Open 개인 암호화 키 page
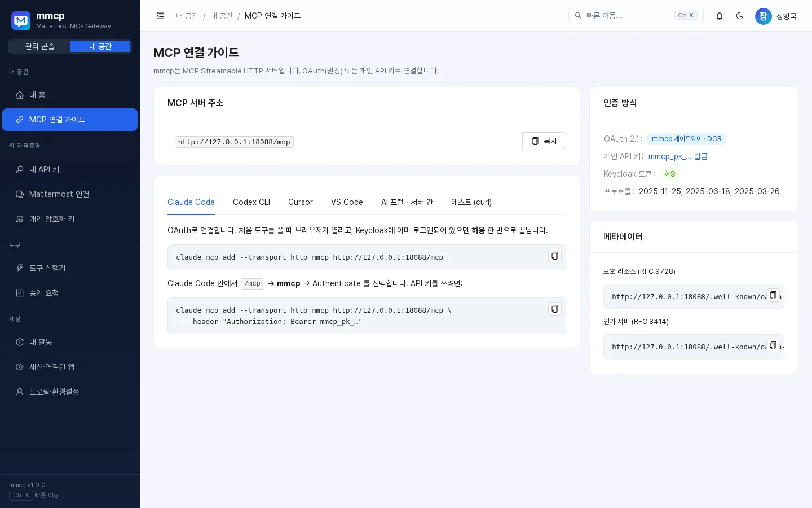 70,219
